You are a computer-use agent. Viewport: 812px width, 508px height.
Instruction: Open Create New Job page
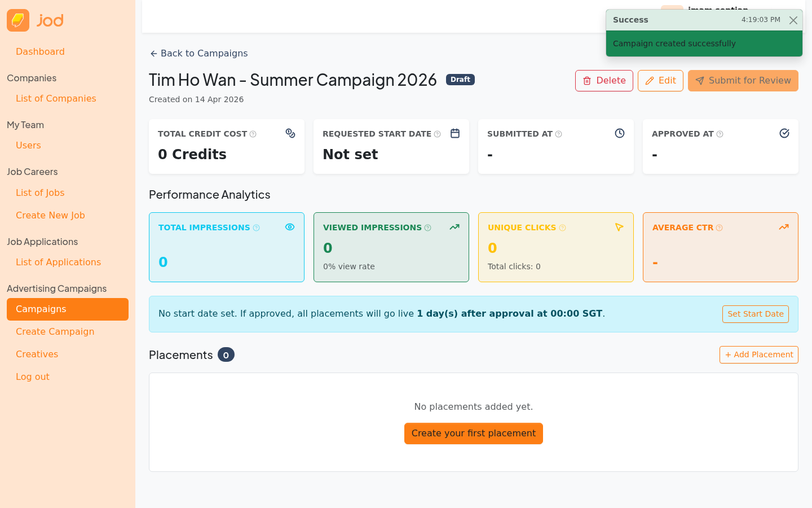tap(50, 216)
